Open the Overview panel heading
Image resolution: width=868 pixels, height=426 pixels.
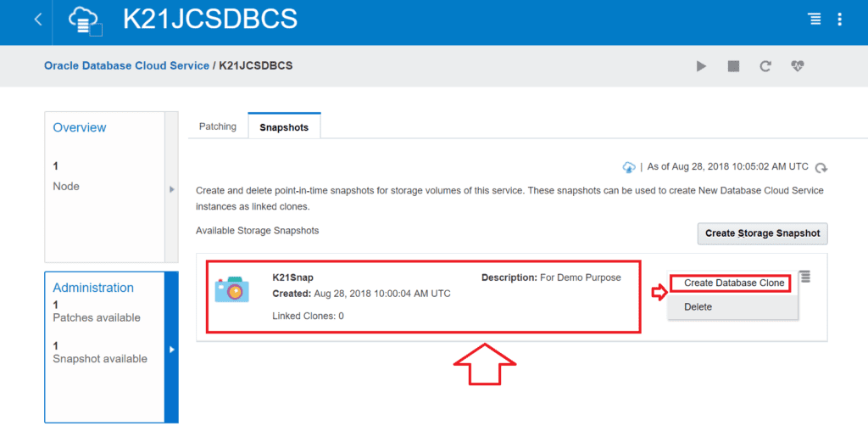coord(80,127)
